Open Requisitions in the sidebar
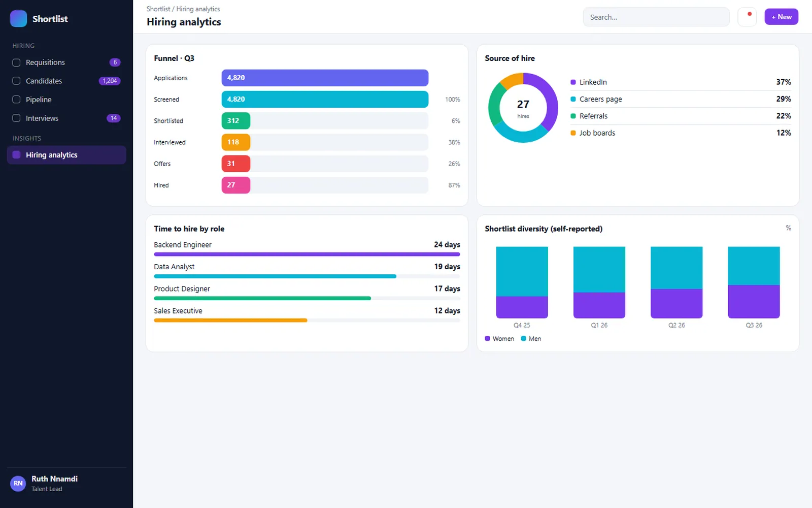Image resolution: width=812 pixels, height=508 pixels. [x=66, y=62]
